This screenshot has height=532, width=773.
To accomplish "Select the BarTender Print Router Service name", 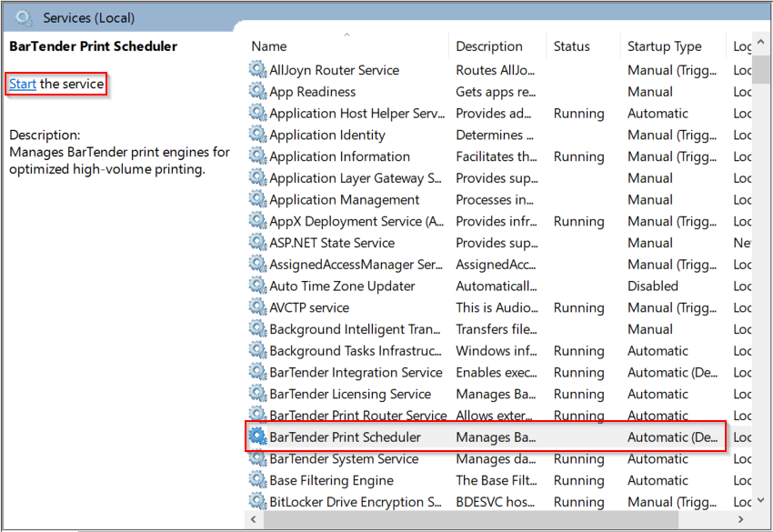I will pyautogui.click(x=358, y=416).
